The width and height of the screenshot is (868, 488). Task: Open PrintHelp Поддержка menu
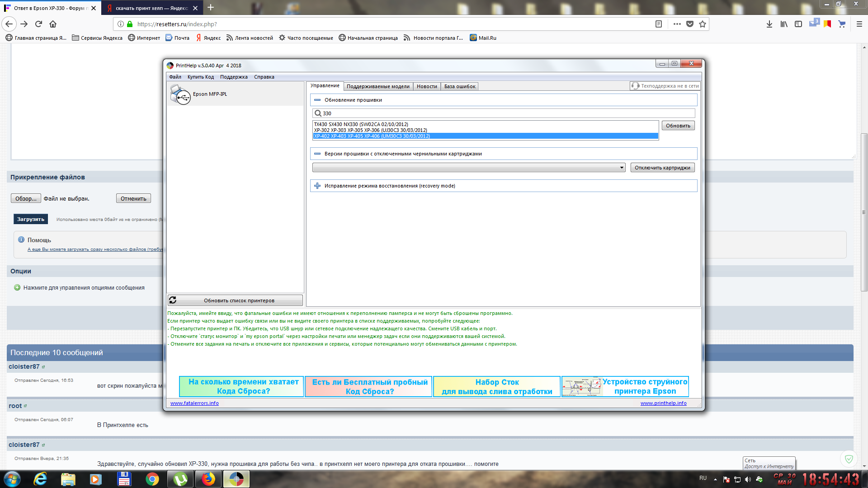pos(234,77)
